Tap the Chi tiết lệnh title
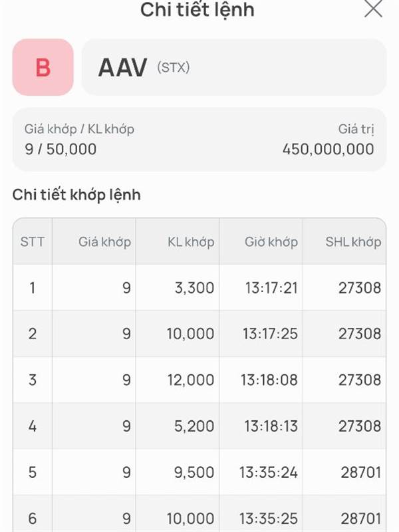This screenshot has width=399, height=532. pyautogui.click(x=197, y=10)
